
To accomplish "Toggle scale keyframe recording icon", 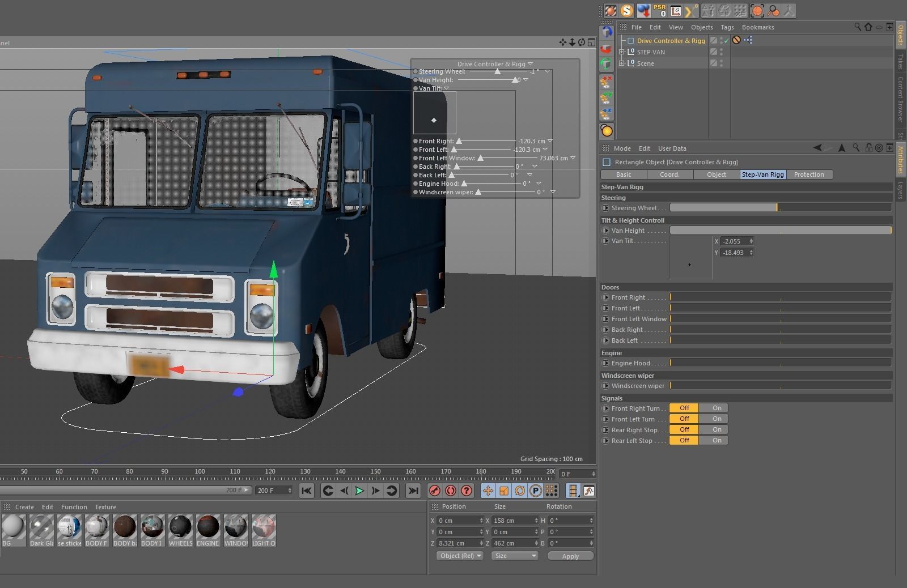I will coord(504,491).
